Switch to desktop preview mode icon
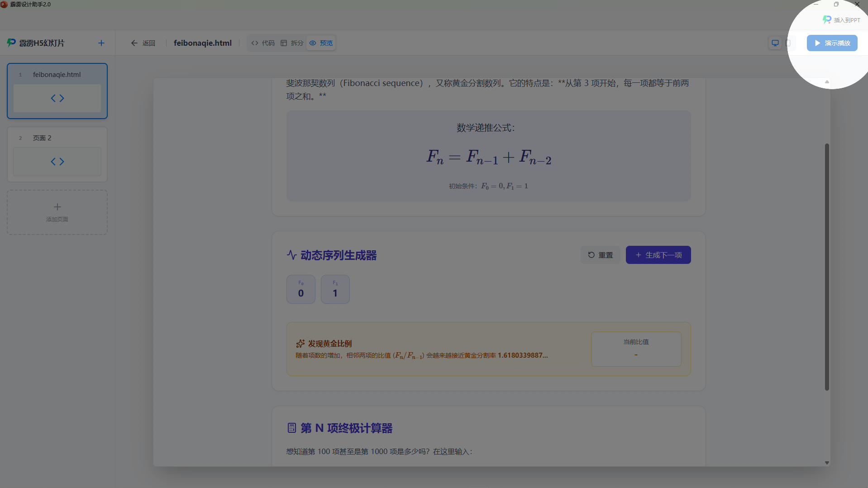The height and width of the screenshot is (488, 868). pyautogui.click(x=775, y=43)
